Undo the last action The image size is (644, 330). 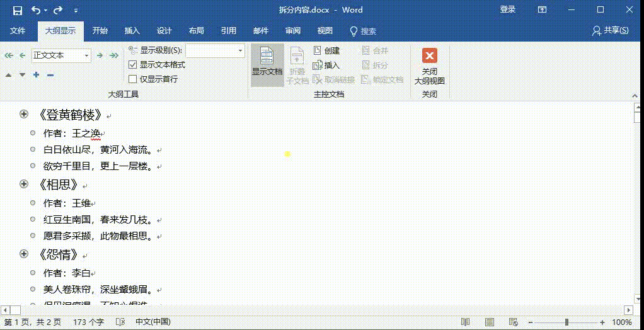(36, 10)
